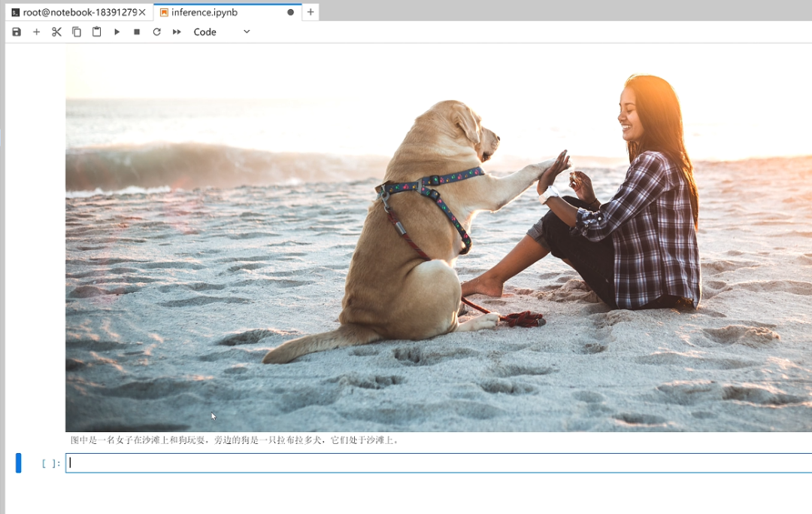The height and width of the screenshot is (514, 812).
Task: Interrupt the kernel with the stop icon
Action: [x=137, y=32]
